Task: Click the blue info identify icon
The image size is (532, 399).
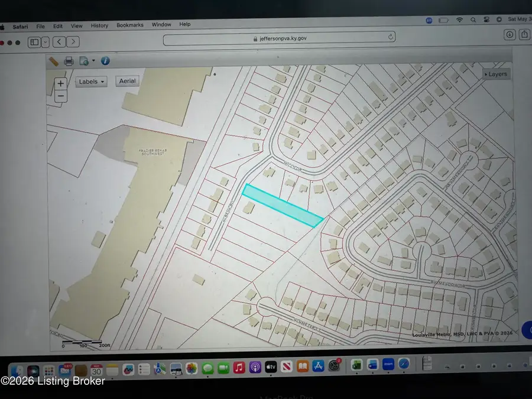Action: [x=105, y=61]
